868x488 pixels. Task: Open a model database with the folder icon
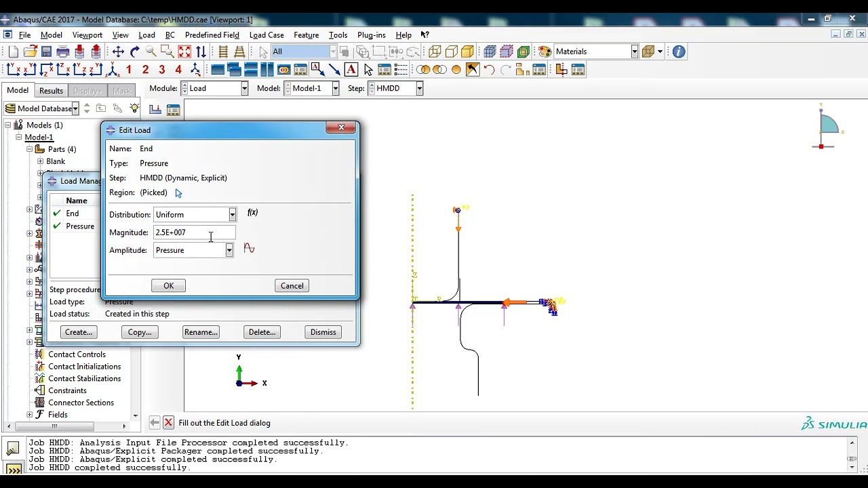30,52
